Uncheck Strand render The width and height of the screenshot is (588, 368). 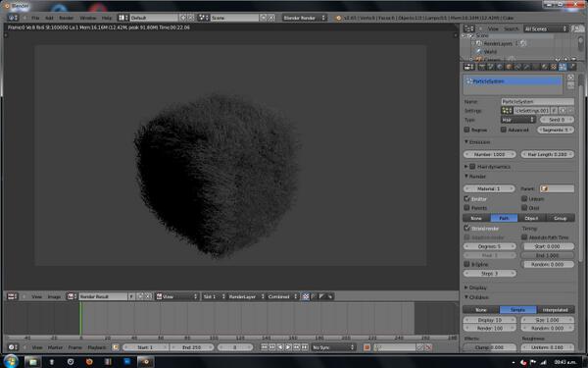point(466,228)
